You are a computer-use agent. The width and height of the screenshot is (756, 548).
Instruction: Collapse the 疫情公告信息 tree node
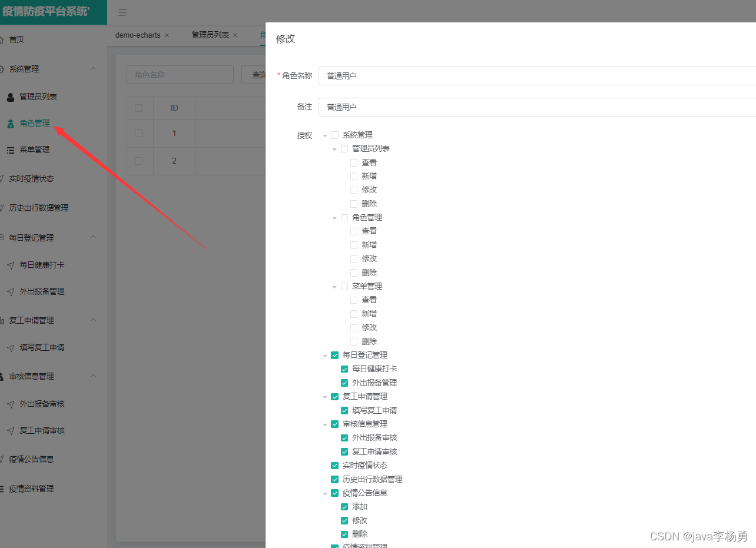point(325,493)
